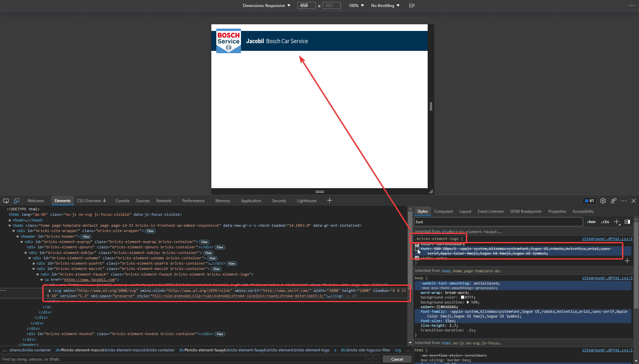Toggle flex badge on bricks-header element
Screen dimensions: 639x364
coord(86,237)
